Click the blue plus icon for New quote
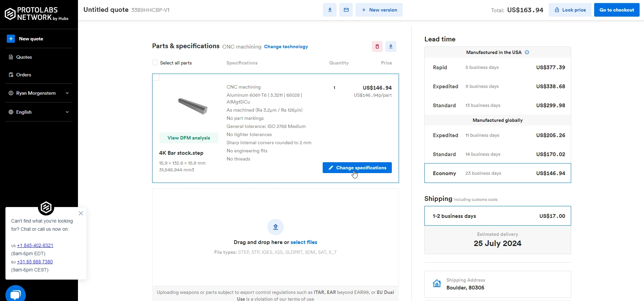The image size is (644, 301). tap(11, 39)
